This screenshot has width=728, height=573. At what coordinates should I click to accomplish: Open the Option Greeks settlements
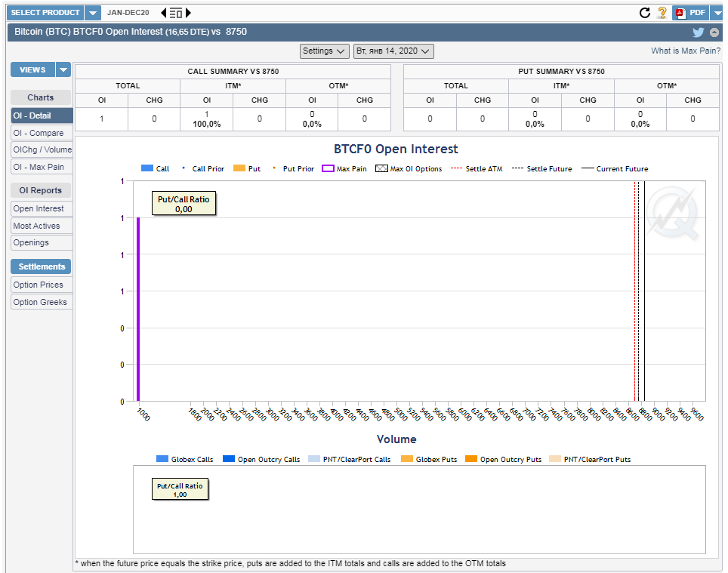pos(42,302)
